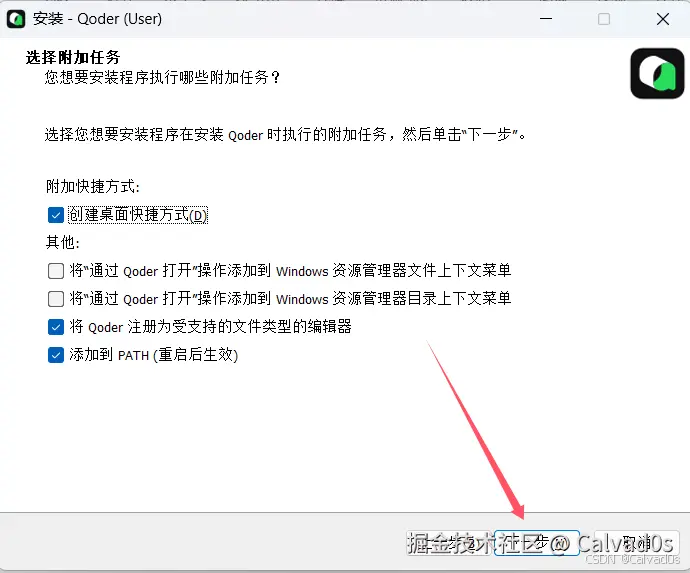
Task: Toggle the 添加到 PATH (重启后生效) checkbox
Action: [x=56, y=355]
